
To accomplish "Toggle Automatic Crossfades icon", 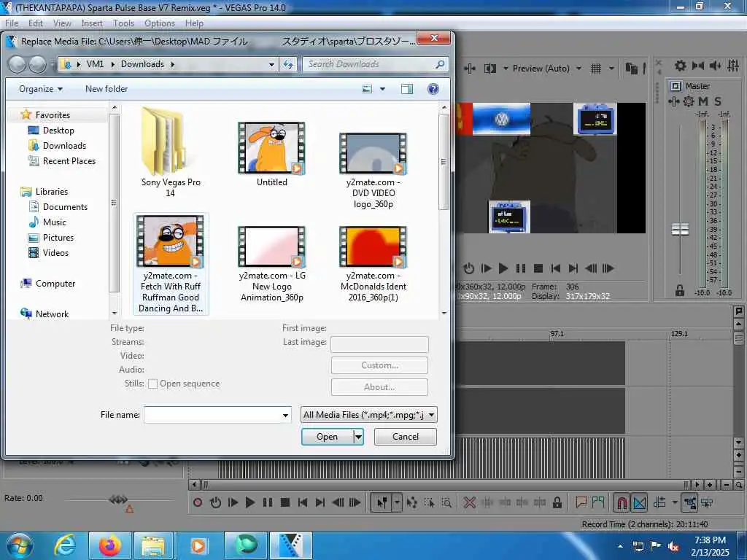I will (x=639, y=502).
